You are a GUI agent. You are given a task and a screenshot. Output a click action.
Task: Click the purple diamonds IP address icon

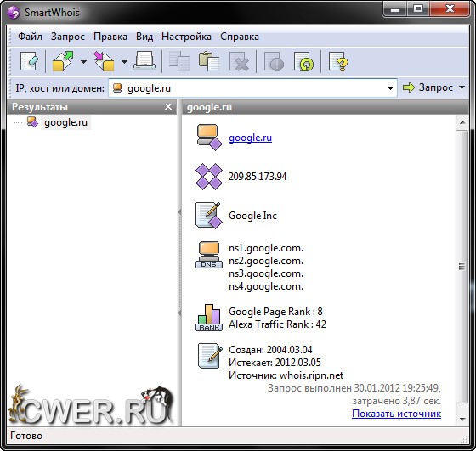pos(209,177)
